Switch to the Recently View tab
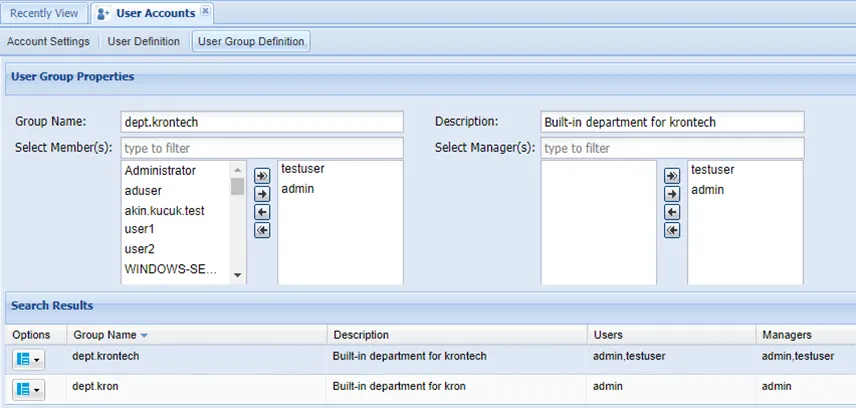This screenshot has height=408, width=856. (44, 13)
